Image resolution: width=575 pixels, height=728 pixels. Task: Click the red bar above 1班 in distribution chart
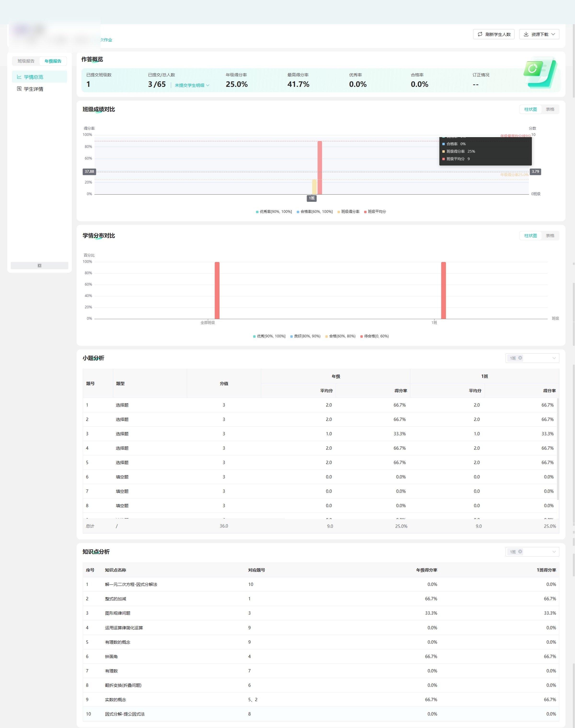(443, 290)
